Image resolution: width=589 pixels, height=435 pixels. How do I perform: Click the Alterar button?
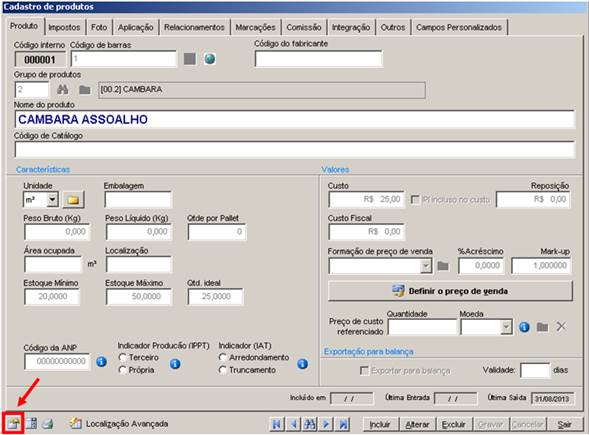click(417, 424)
